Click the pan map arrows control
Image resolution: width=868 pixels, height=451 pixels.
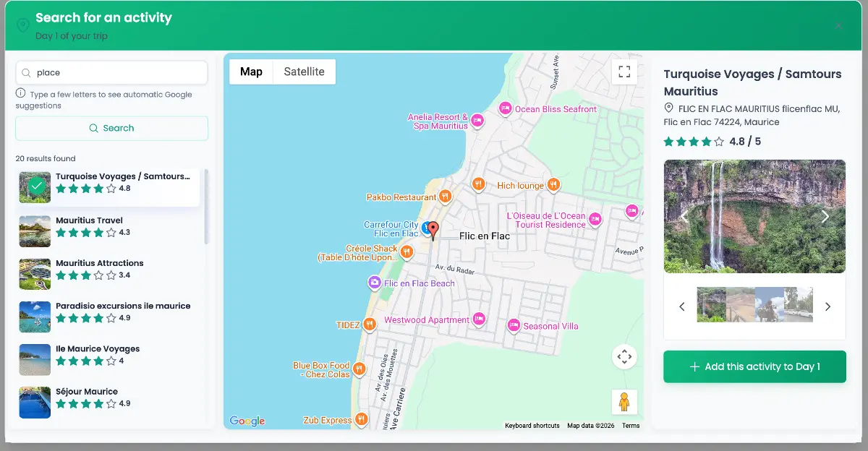coord(624,356)
